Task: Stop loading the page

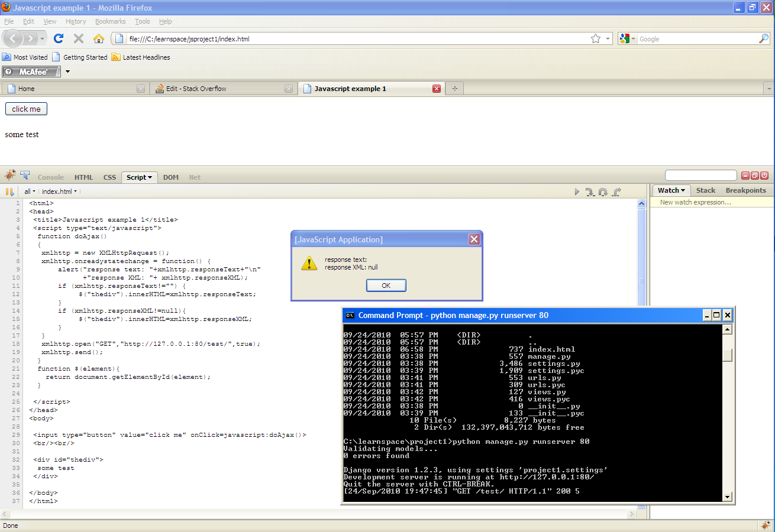Action: pos(78,38)
